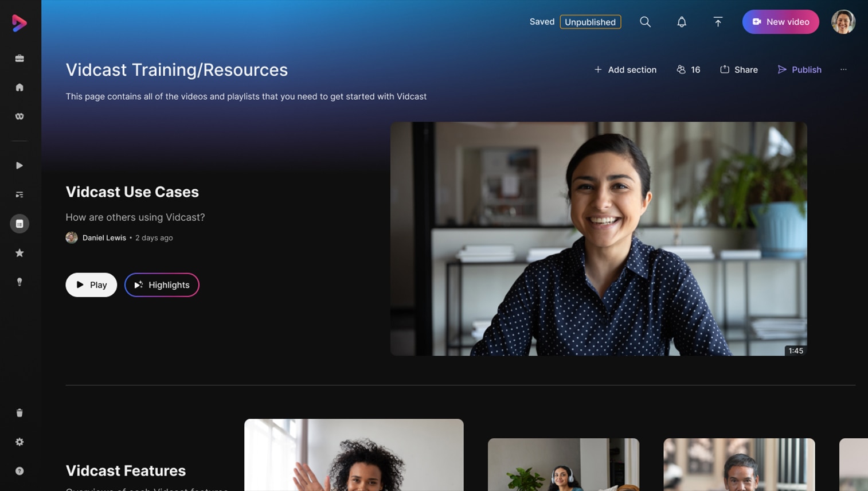Open notifications via the bell icon
Screen dimensions: 868x491
(682, 22)
